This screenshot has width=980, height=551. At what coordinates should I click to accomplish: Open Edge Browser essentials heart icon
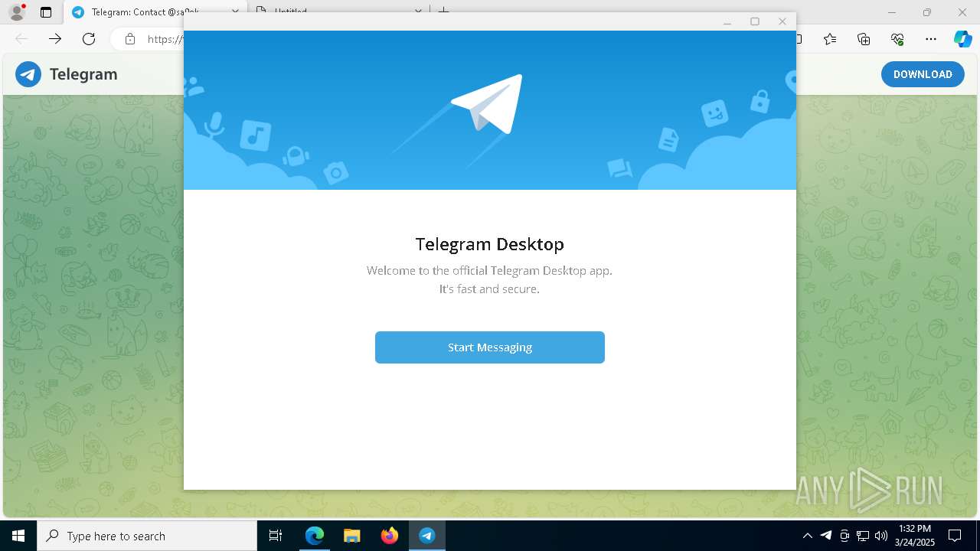coord(897,39)
